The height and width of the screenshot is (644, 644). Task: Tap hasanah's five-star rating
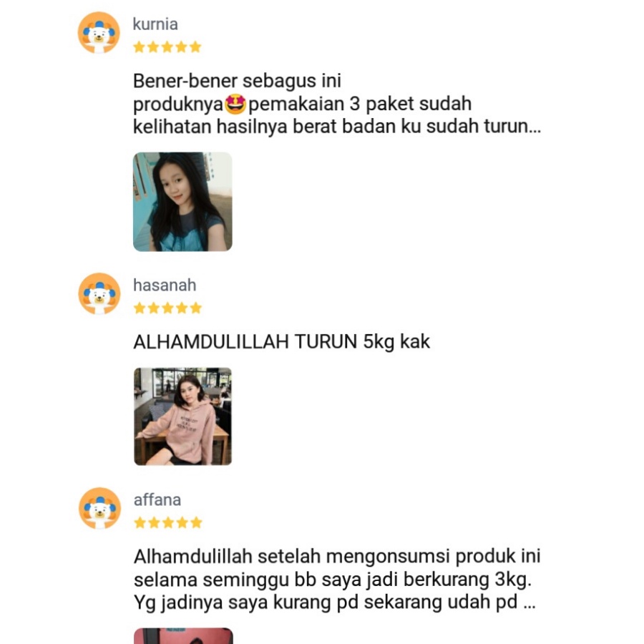(x=167, y=308)
